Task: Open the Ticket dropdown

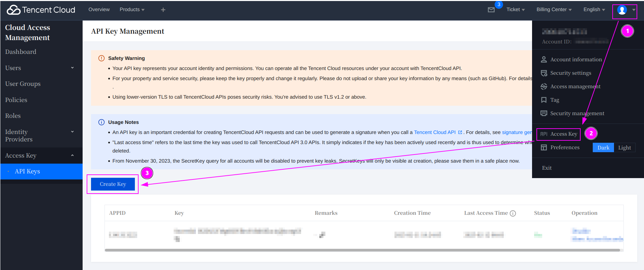Action: point(516,9)
